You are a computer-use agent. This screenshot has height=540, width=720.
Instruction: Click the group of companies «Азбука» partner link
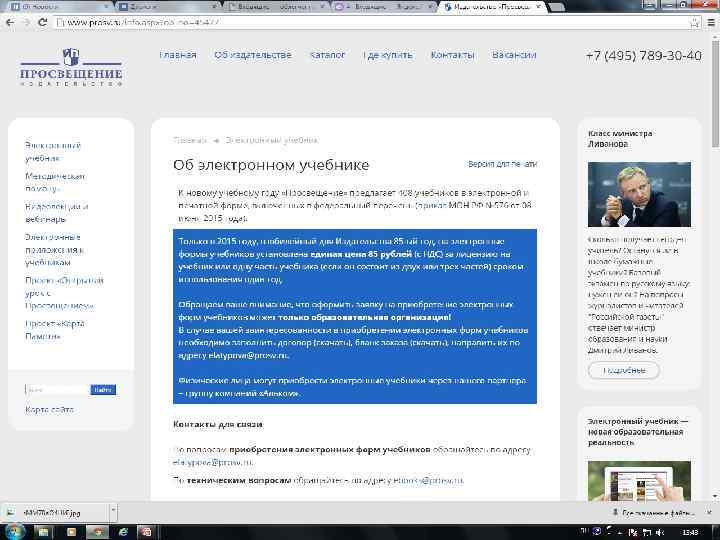pos(242,394)
